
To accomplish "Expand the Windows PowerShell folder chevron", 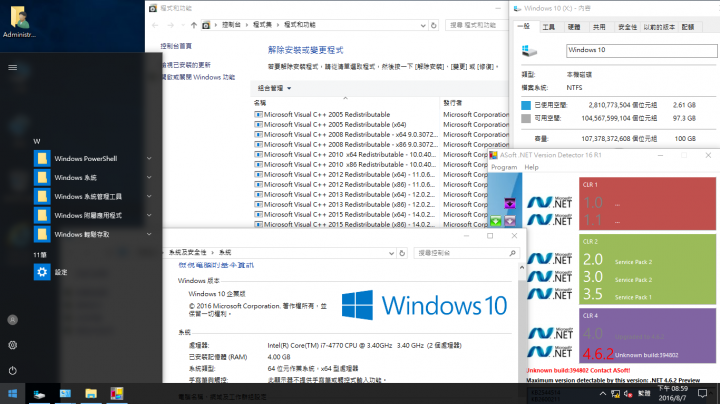I will coord(149,158).
